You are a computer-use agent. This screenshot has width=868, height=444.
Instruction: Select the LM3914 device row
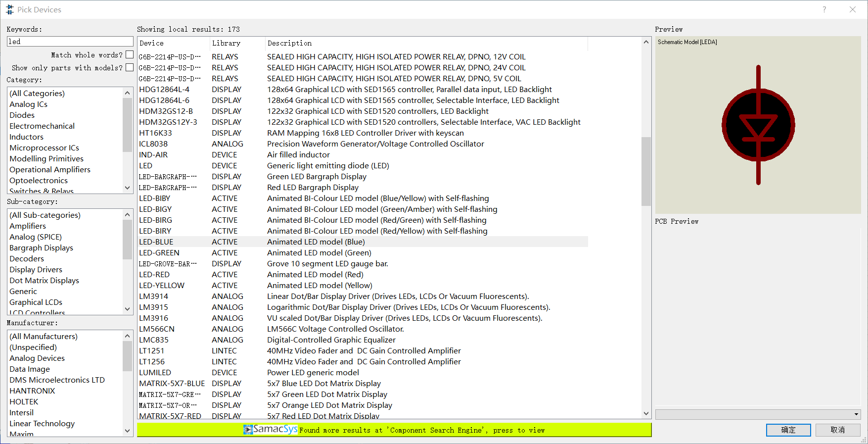pyautogui.click(x=363, y=296)
